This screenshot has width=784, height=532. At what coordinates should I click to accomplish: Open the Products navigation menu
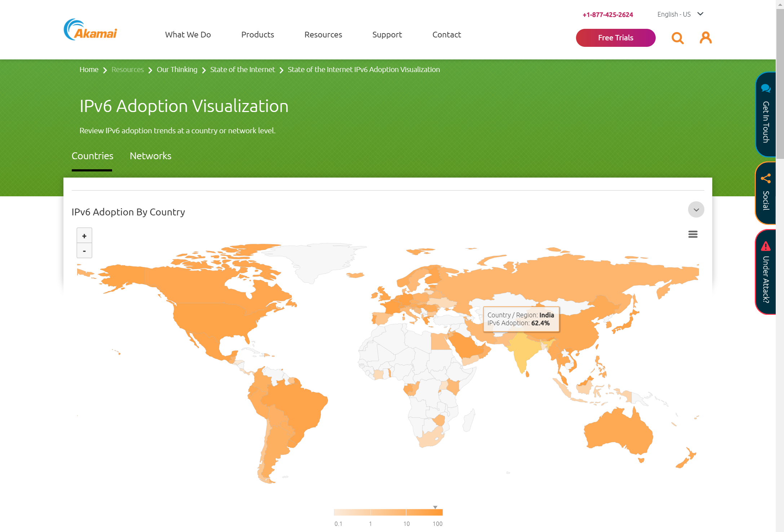coord(257,35)
